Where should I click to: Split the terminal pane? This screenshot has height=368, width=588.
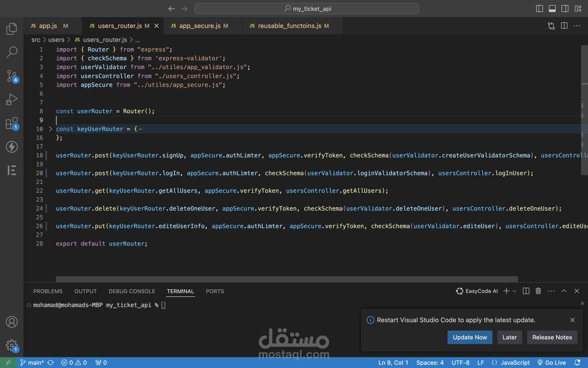[x=526, y=291]
